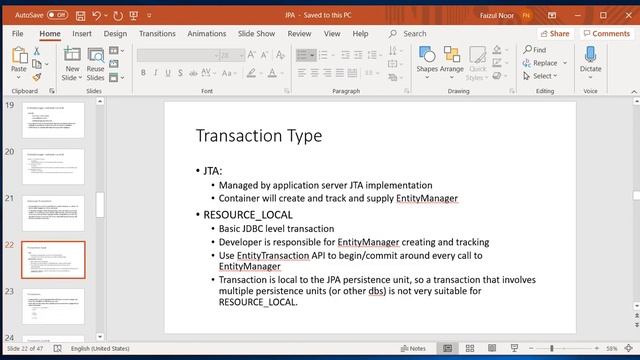Center the paragraph text

tap(314, 73)
